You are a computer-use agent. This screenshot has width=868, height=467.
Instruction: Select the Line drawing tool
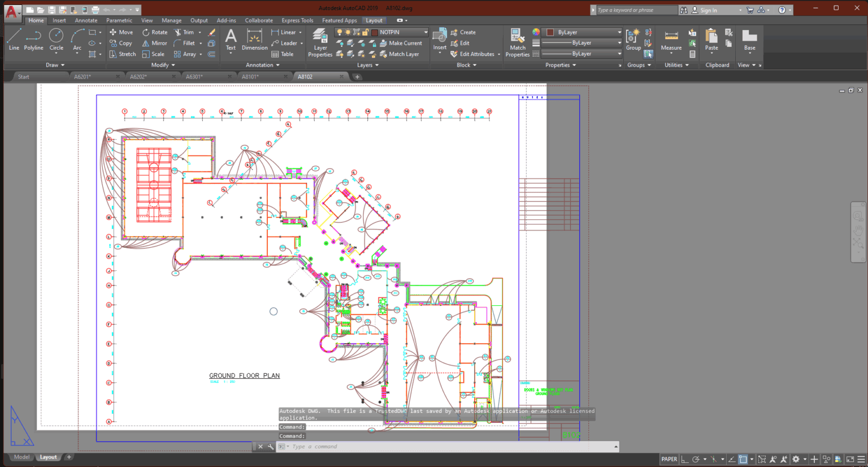click(14, 40)
